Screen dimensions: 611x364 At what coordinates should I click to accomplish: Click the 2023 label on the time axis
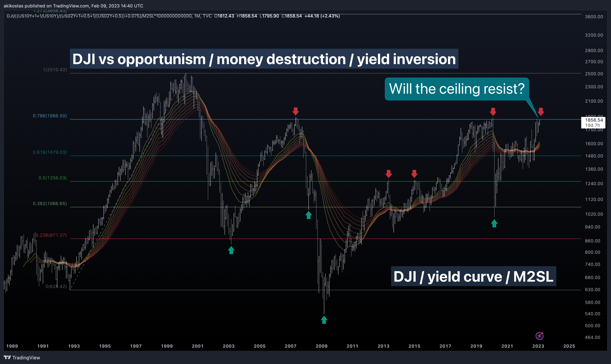click(x=538, y=346)
